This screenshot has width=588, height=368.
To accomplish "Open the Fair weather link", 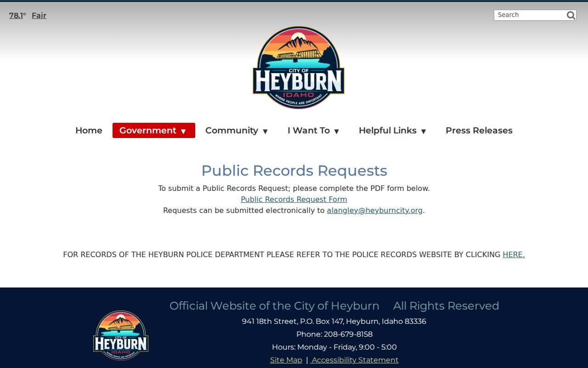I will coord(39,15).
